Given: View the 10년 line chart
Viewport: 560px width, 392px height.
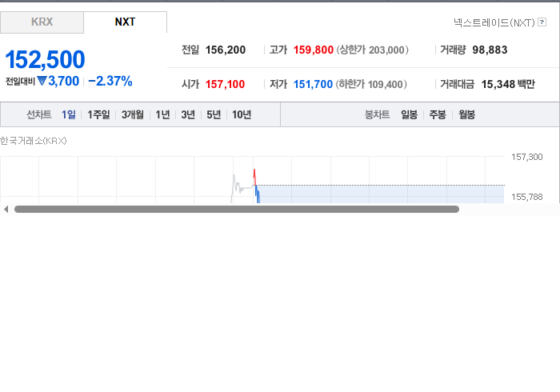Looking at the screenshot, I should (242, 114).
